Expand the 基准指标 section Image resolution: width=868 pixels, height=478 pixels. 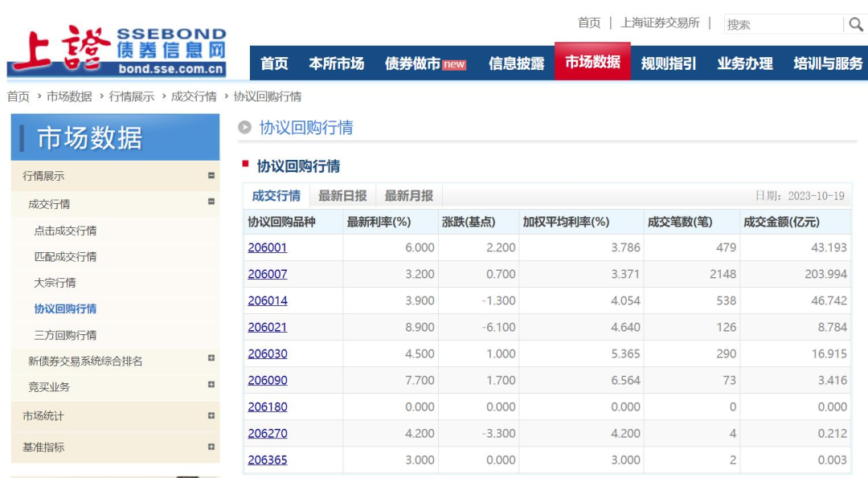[211, 447]
